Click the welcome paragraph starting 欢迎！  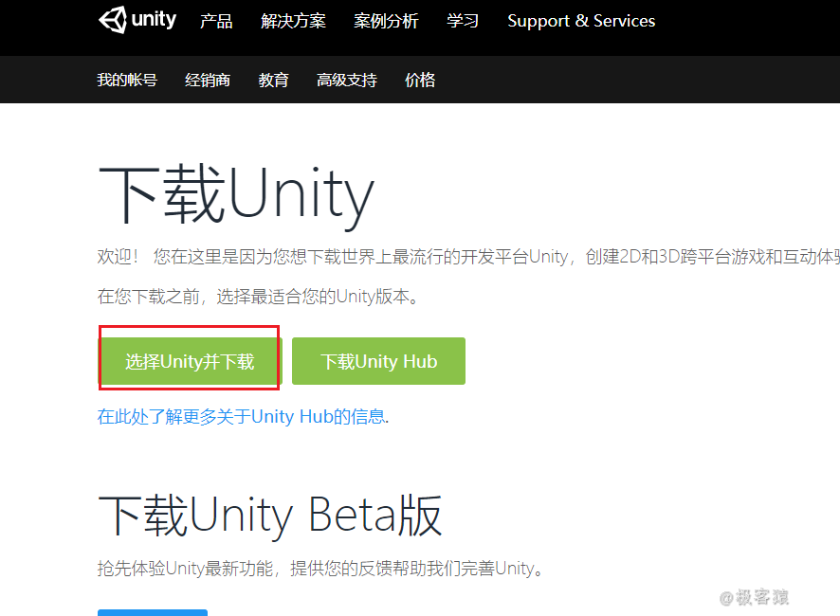[468, 257]
